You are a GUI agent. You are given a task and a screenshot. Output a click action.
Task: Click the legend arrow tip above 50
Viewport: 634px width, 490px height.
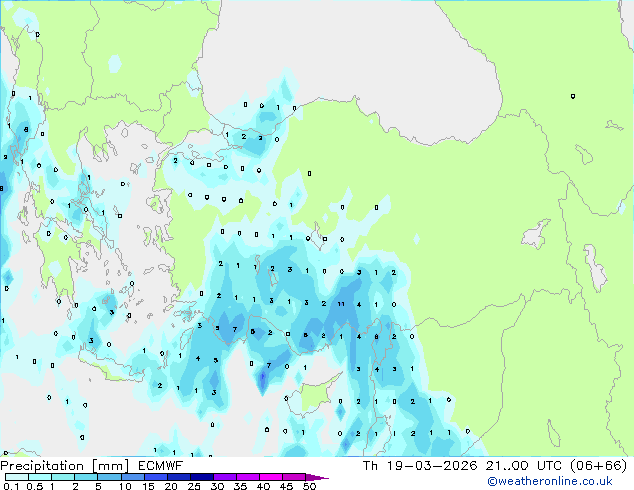pyautogui.click(x=317, y=477)
